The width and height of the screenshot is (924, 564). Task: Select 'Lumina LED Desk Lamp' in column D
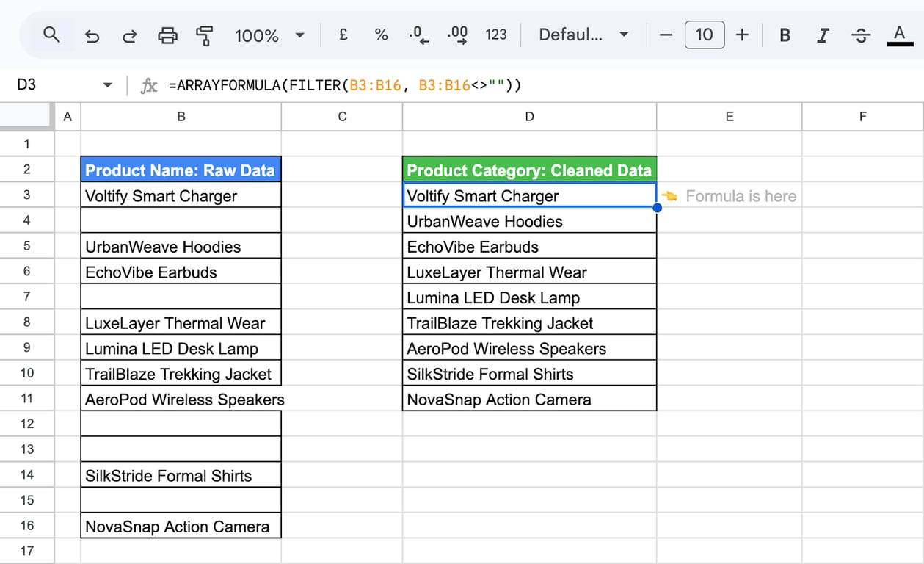click(x=529, y=297)
